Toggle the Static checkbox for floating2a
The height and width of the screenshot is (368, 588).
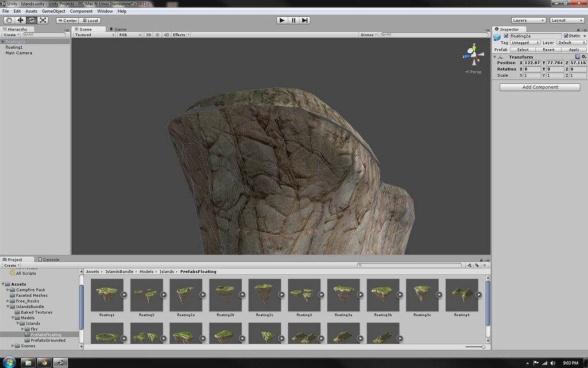pos(566,36)
